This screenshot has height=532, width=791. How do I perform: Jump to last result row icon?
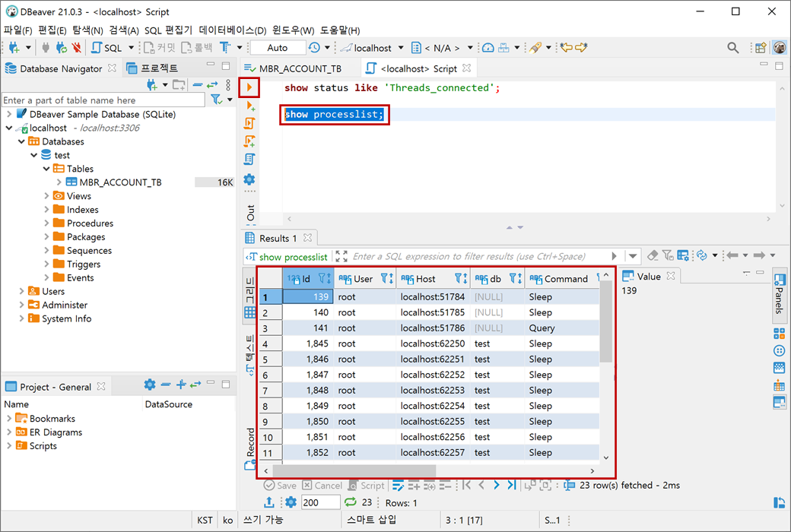512,485
